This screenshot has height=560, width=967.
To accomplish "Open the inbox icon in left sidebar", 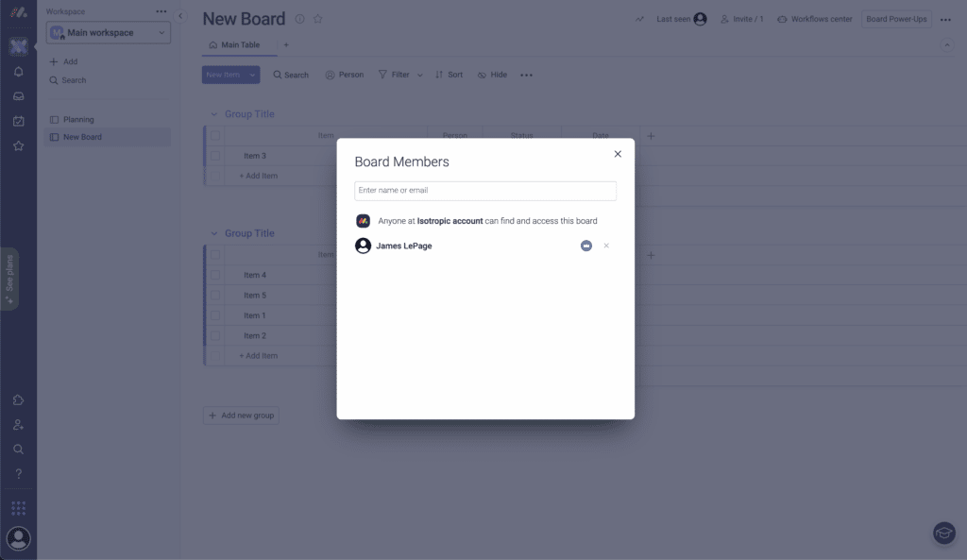I will pos(18,95).
